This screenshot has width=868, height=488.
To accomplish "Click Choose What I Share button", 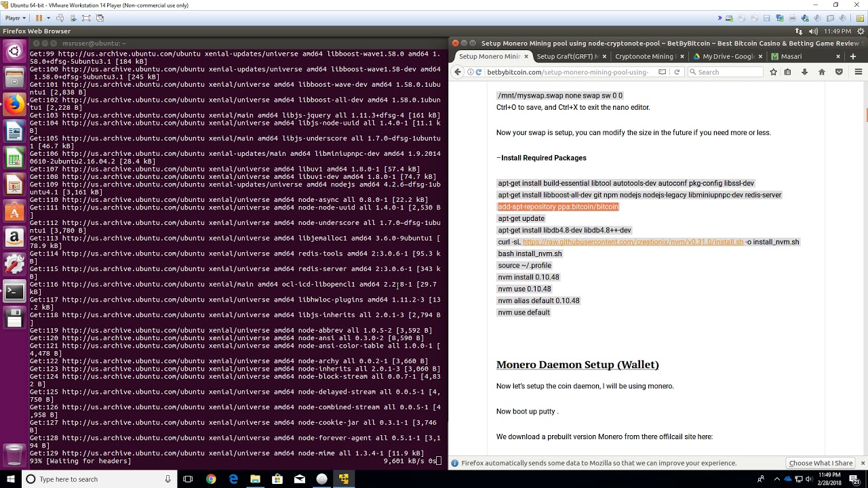I will click(821, 463).
